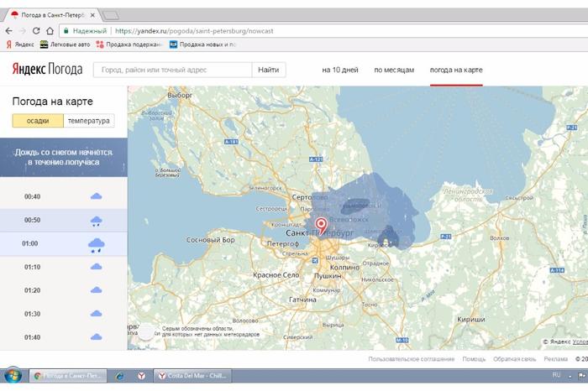Open Internet Explorer from the taskbar
Image resolution: width=588 pixels, height=391 pixels.
(120, 377)
